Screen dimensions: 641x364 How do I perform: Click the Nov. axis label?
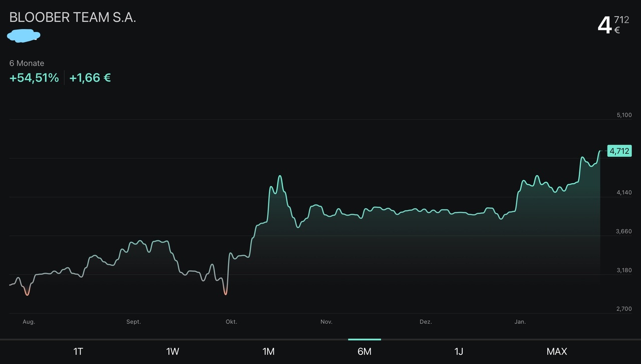327,322
